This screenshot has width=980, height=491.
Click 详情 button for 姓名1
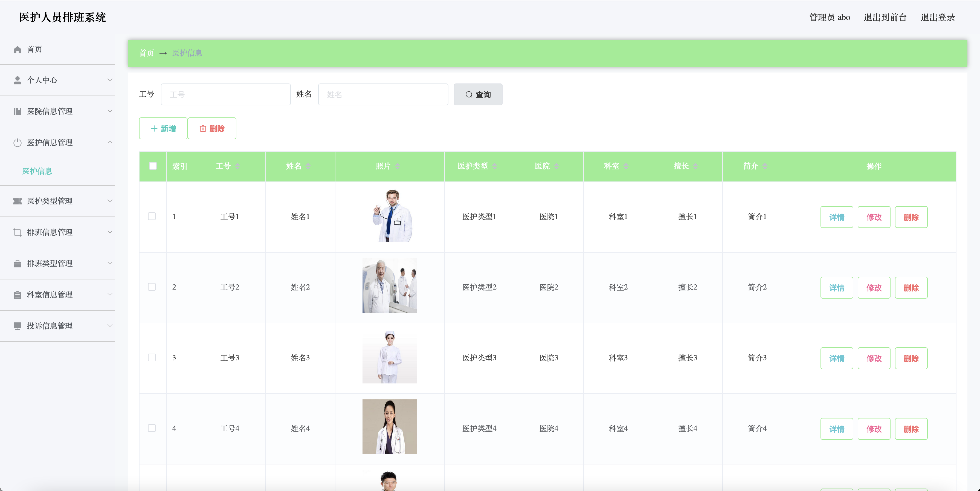[x=837, y=217]
